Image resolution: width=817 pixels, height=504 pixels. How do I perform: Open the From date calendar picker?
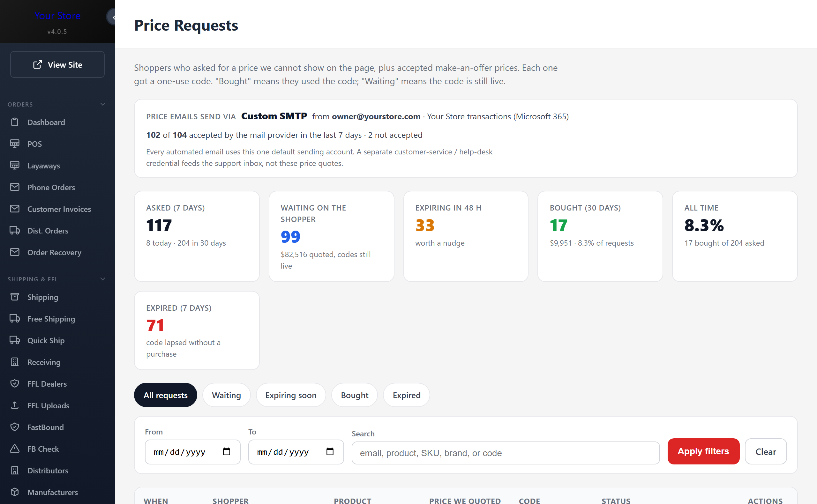(226, 452)
